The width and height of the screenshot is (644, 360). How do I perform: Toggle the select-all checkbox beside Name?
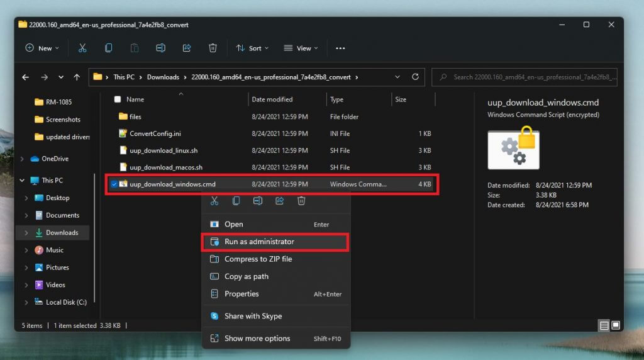(x=118, y=99)
